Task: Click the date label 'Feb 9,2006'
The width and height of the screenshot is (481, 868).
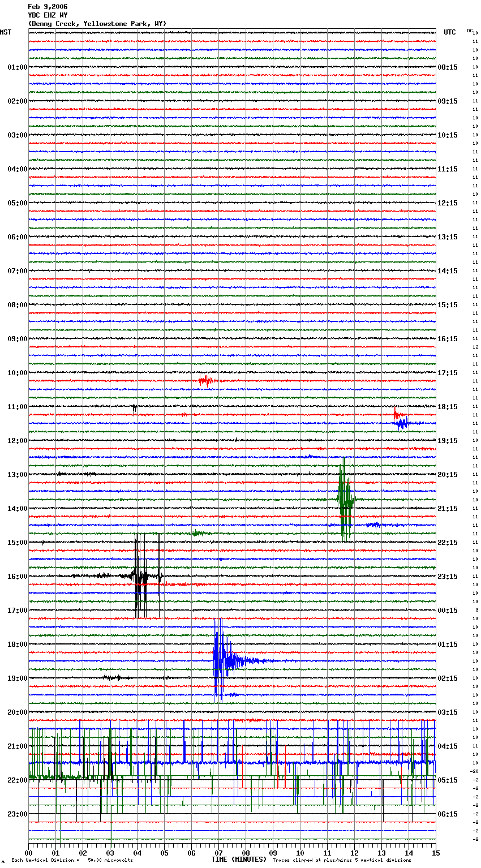Action: [48, 7]
